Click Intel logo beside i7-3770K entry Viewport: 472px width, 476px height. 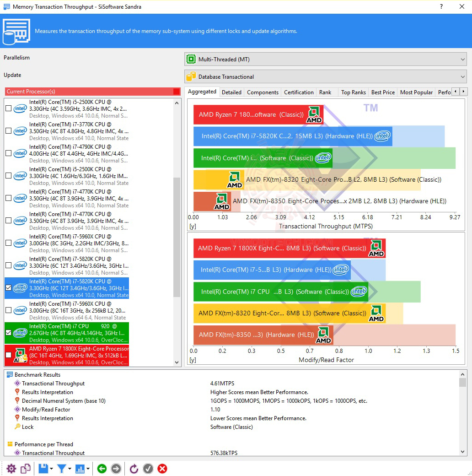coord(20,131)
